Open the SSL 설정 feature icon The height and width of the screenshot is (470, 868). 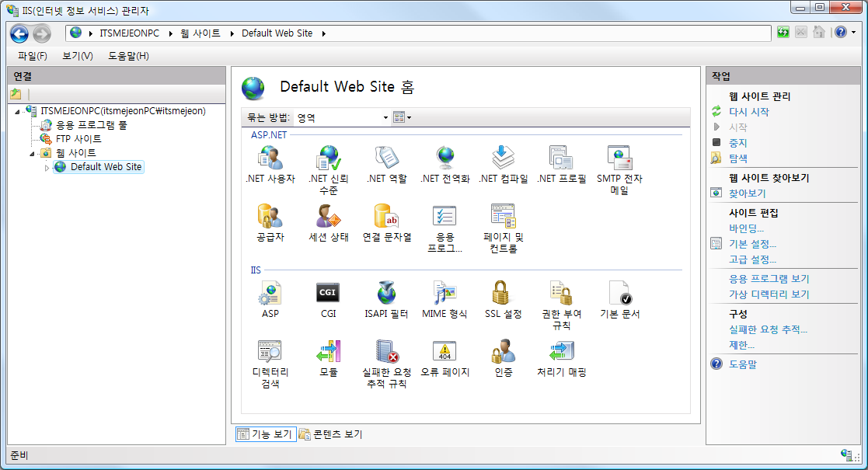point(503,294)
